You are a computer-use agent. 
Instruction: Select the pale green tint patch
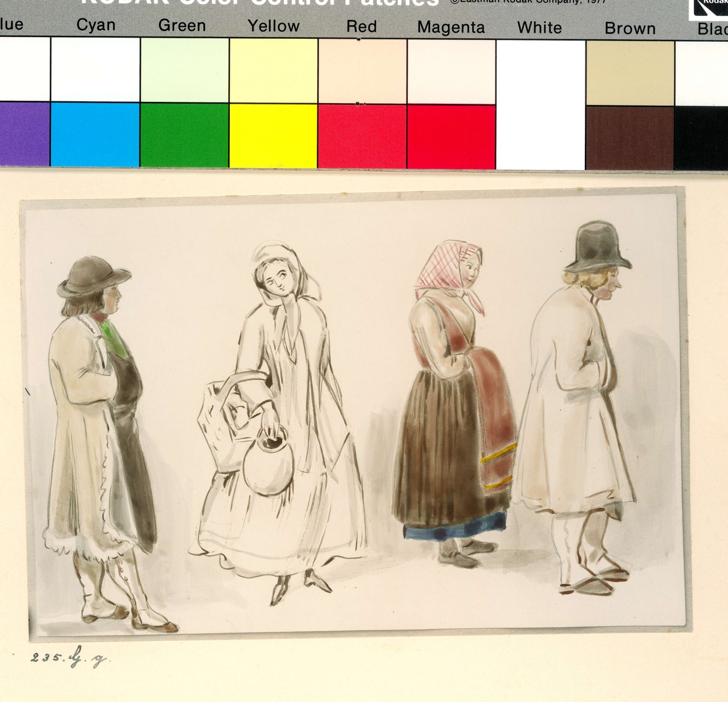coord(184,70)
